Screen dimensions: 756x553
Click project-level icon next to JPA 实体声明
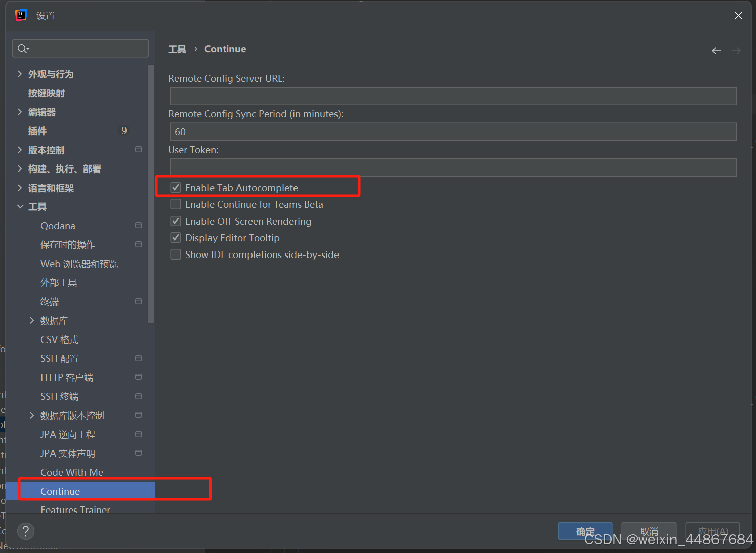tap(138, 453)
